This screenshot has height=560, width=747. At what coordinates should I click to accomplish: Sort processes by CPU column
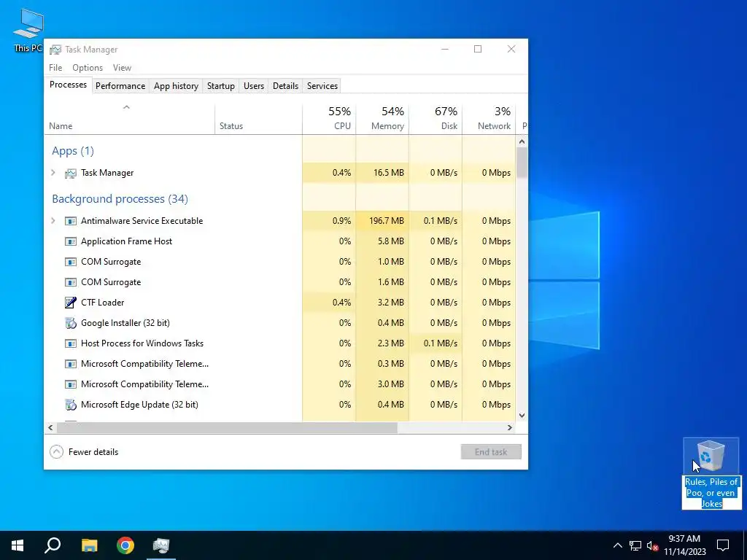pos(329,119)
